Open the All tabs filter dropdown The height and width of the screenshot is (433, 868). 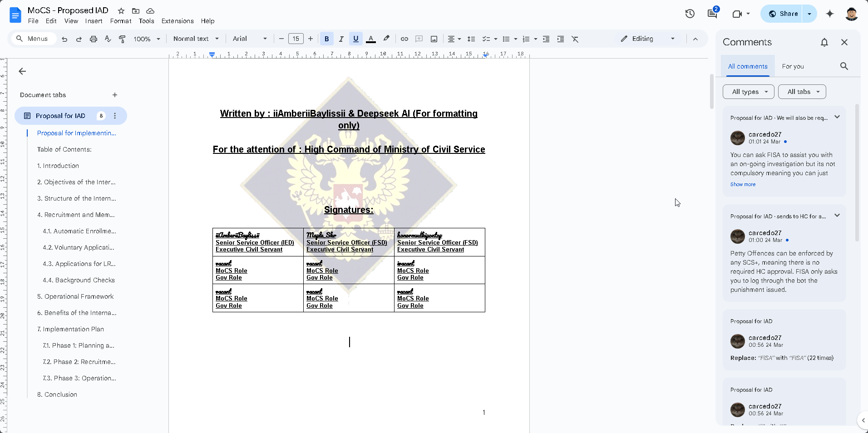coord(802,92)
